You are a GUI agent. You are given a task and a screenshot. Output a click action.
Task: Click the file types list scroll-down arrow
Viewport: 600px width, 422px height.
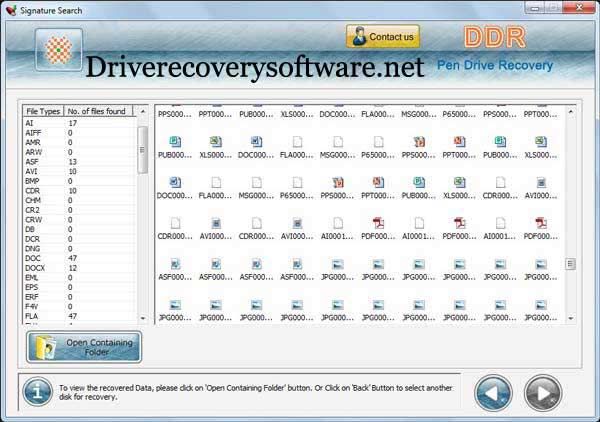tap(143, 318)
